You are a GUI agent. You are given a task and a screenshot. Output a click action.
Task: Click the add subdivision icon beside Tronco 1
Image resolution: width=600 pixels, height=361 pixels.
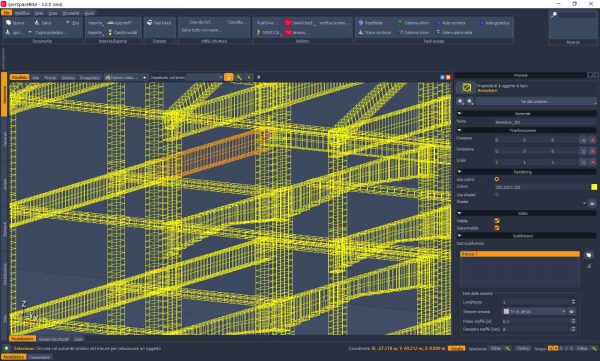589,255
